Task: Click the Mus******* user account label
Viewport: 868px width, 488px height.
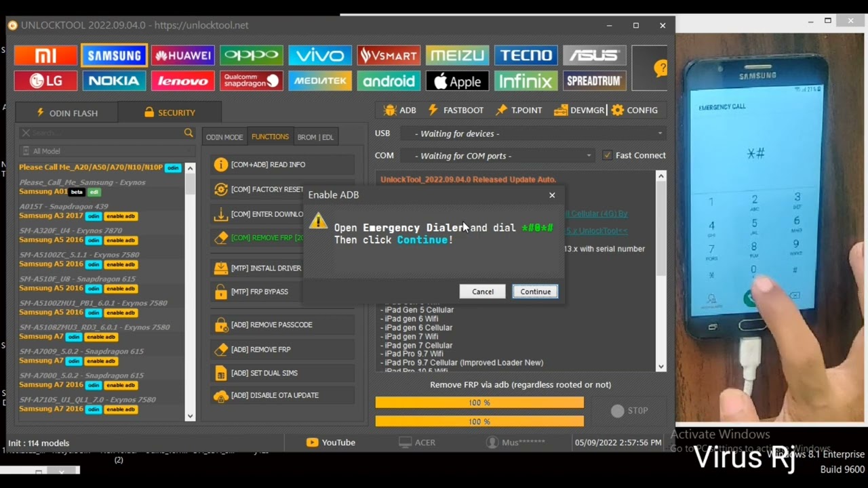Action: 516,443
